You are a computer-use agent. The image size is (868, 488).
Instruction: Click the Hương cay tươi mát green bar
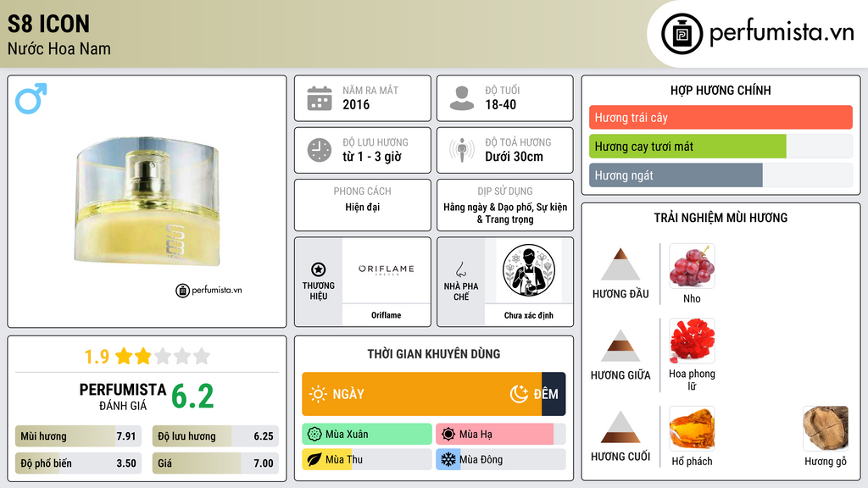[687, 146]
